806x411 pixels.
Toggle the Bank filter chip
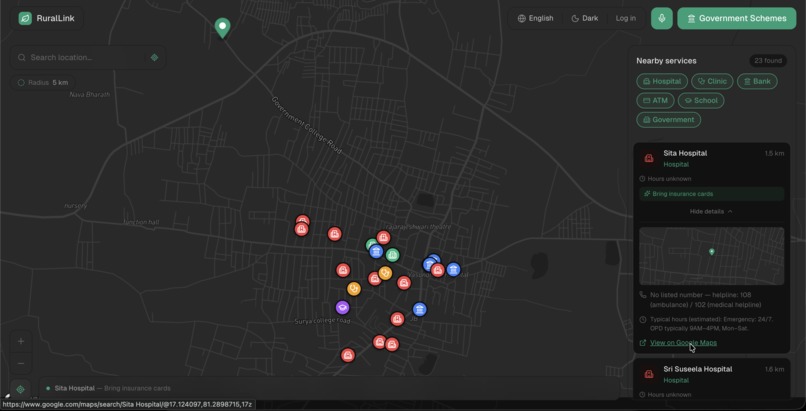tap(757, 81)
